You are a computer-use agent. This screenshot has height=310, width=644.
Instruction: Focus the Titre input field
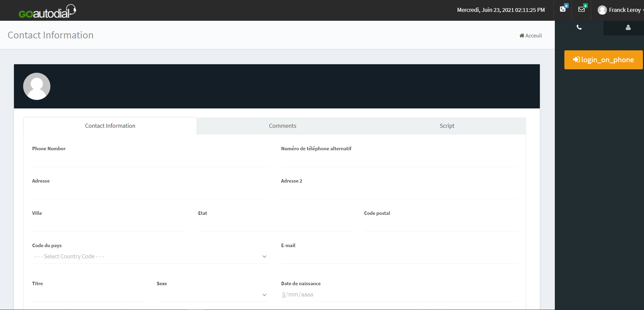click(88, 295)
